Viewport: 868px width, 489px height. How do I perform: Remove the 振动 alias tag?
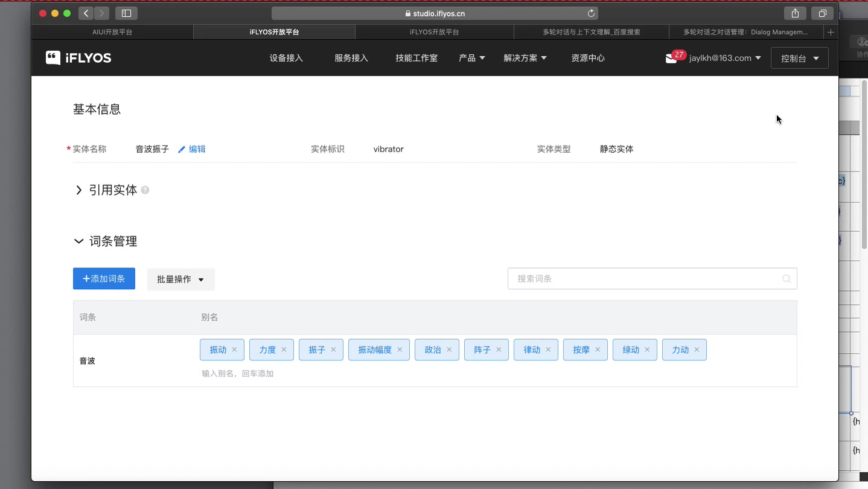pyautogui.click(x=234, y=350)
